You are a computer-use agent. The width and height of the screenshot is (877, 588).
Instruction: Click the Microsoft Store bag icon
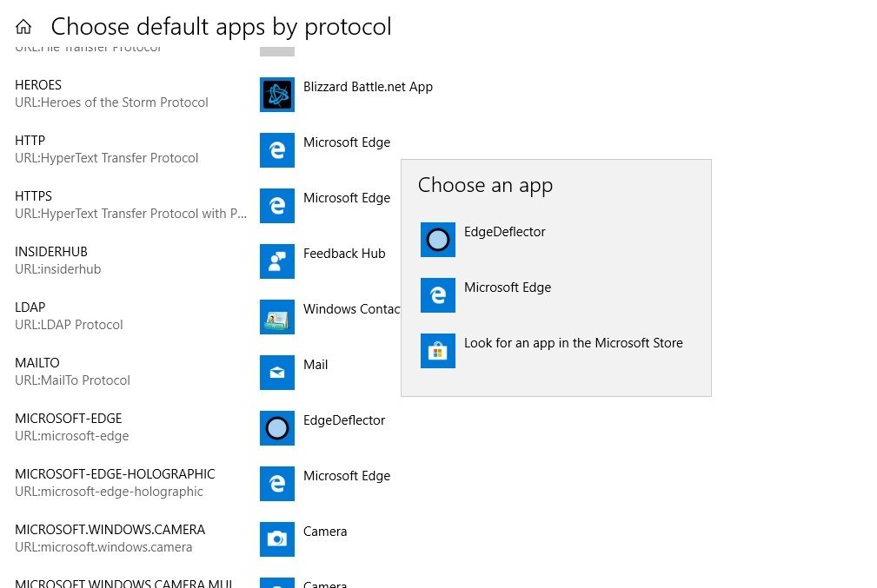pyautogui.click(x=438, y=351)
